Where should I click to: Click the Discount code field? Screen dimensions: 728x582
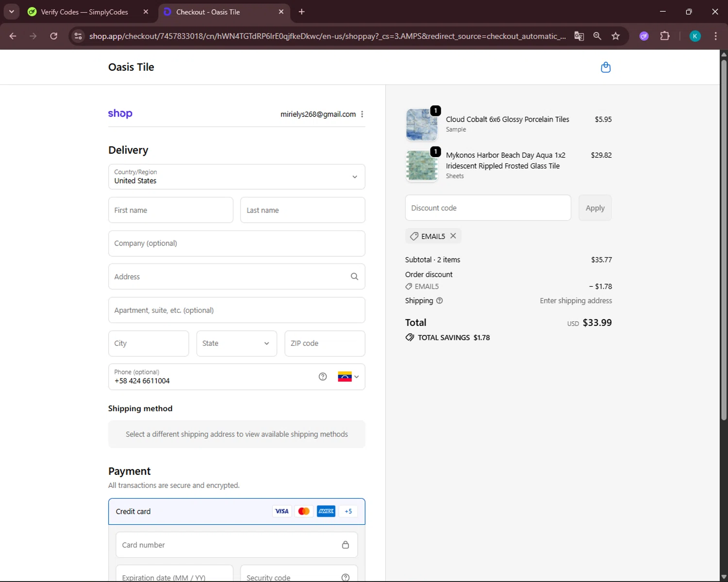(488, 208)
